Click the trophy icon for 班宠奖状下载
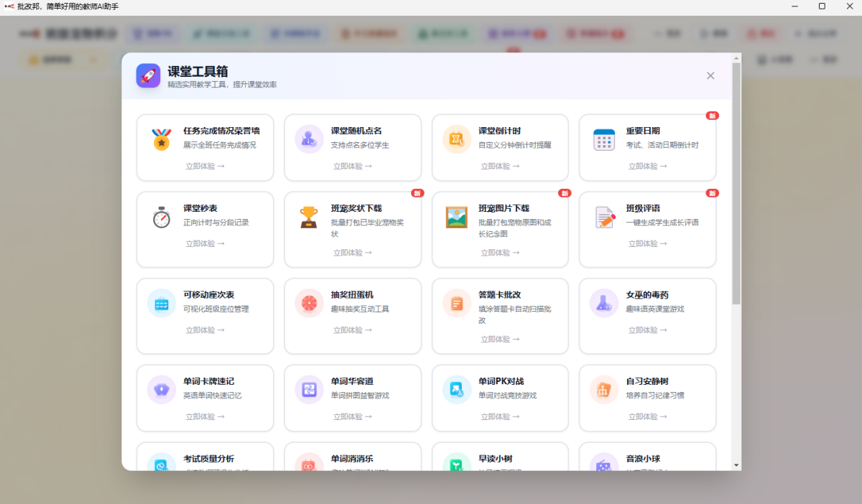The height and width of the screenshot is (504, 862). [x=309, y=217]
